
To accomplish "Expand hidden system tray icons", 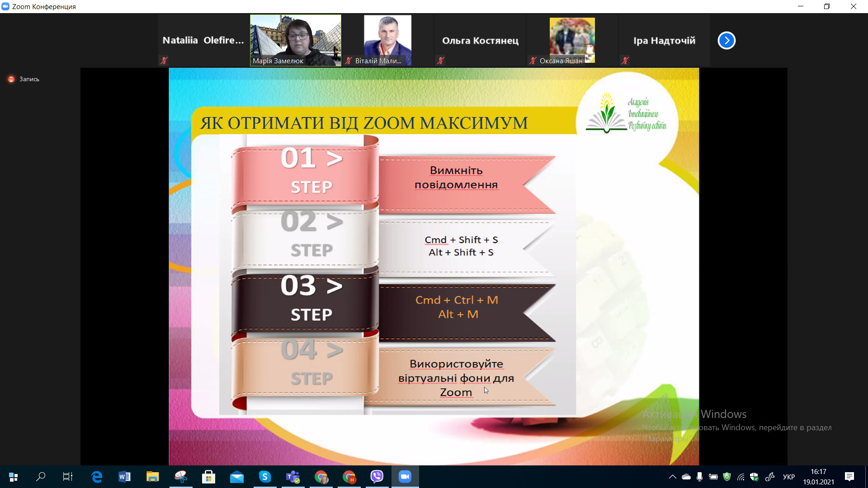I will 673,477.
